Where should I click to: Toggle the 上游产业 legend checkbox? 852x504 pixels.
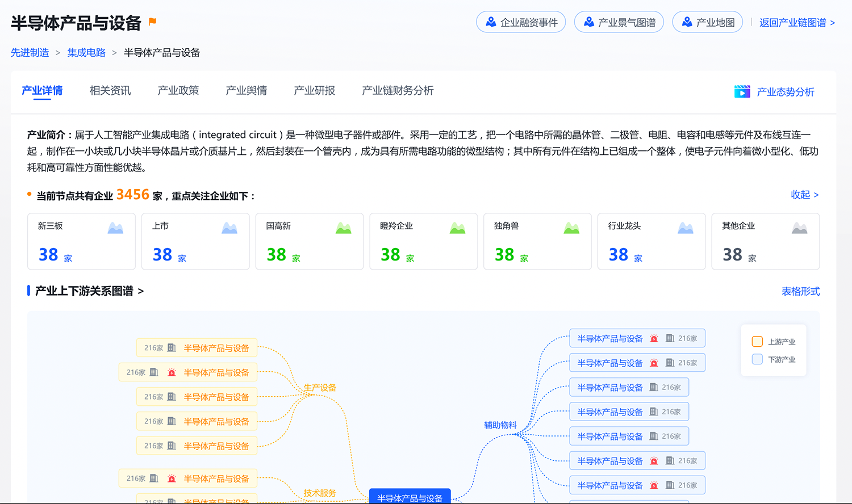[x=757, y=341]
